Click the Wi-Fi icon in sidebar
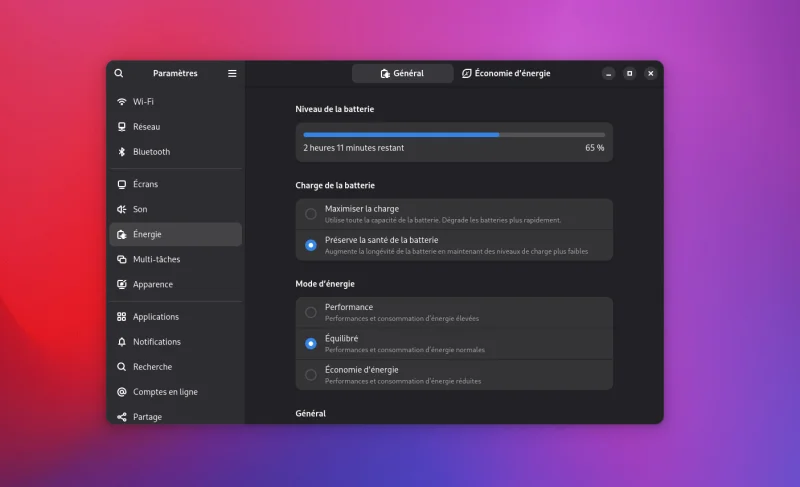The width and height of the screenshot is (800, 487). coord(121,101)
